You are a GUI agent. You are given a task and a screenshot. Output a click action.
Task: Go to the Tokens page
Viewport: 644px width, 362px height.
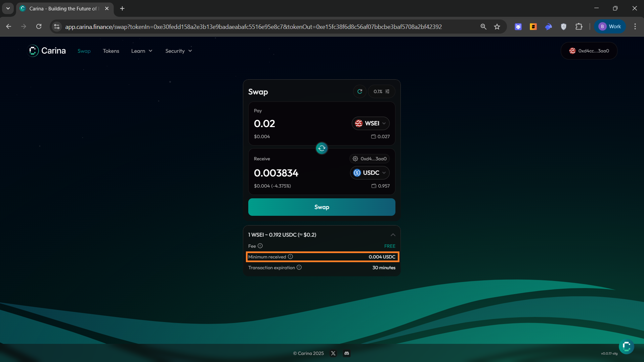[x=111, y=51]
